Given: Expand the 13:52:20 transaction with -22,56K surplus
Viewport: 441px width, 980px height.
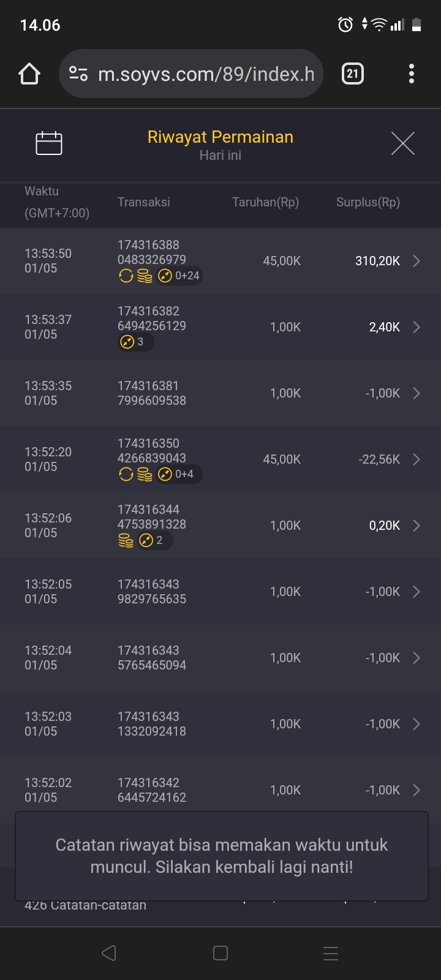Looking at the screenshot, I should 417,459.
